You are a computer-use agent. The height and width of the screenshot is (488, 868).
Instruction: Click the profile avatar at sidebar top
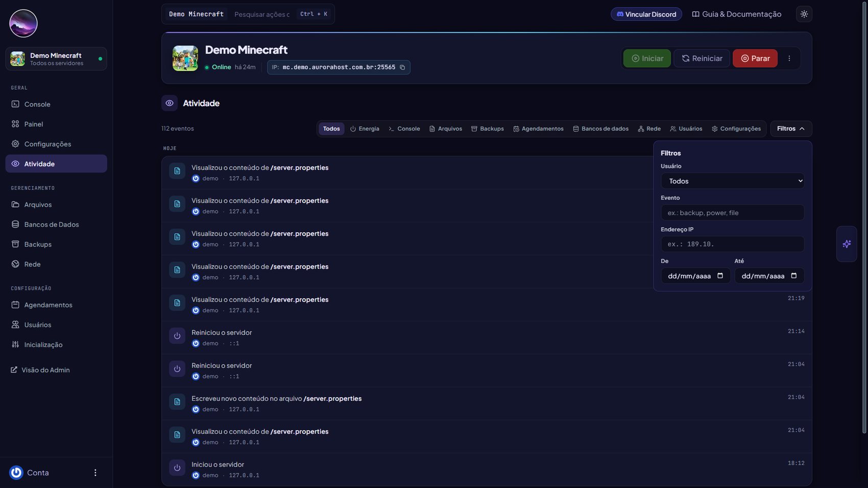(23, 23)
